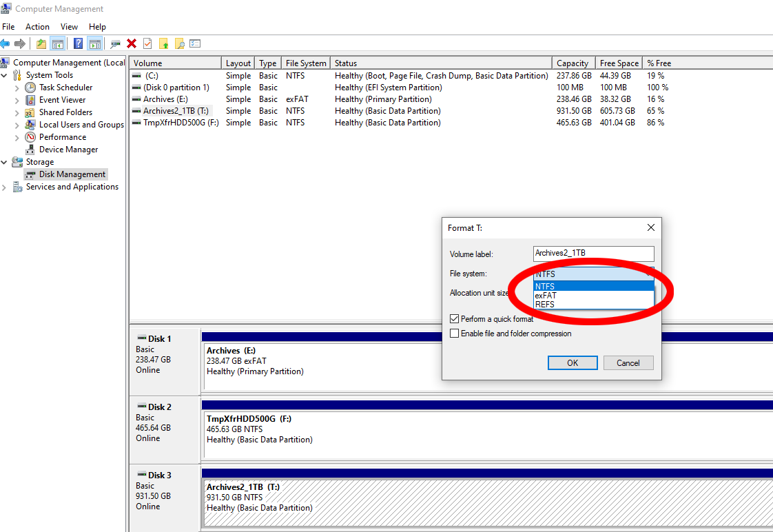Toggle Perform a quick format checkbox
This screenshot has height=532, width=773.
tap(455, 319)
